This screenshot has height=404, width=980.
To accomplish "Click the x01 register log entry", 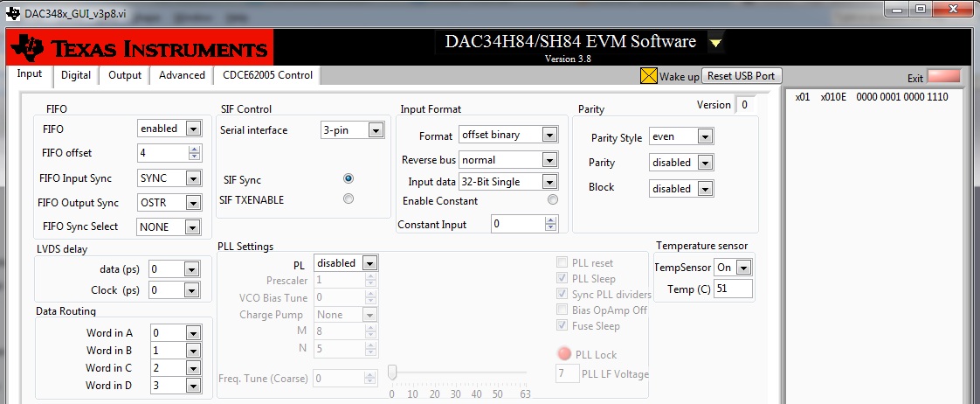I will point(803,97).
